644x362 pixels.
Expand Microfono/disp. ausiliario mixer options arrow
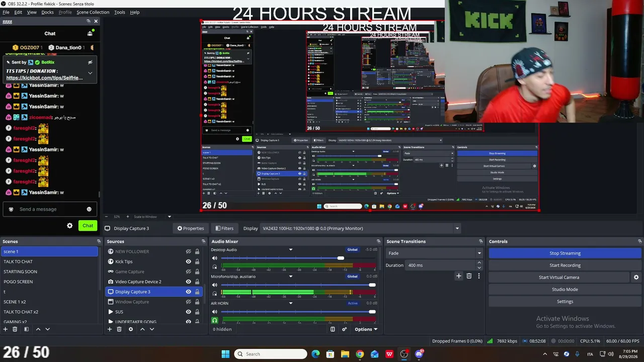click(x=290, y=277)
